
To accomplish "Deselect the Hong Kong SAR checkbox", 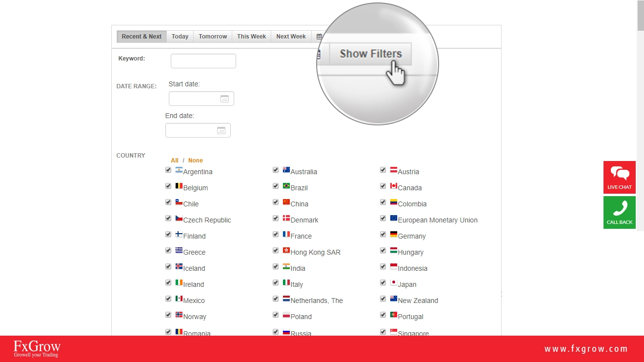I will [276, 250].
